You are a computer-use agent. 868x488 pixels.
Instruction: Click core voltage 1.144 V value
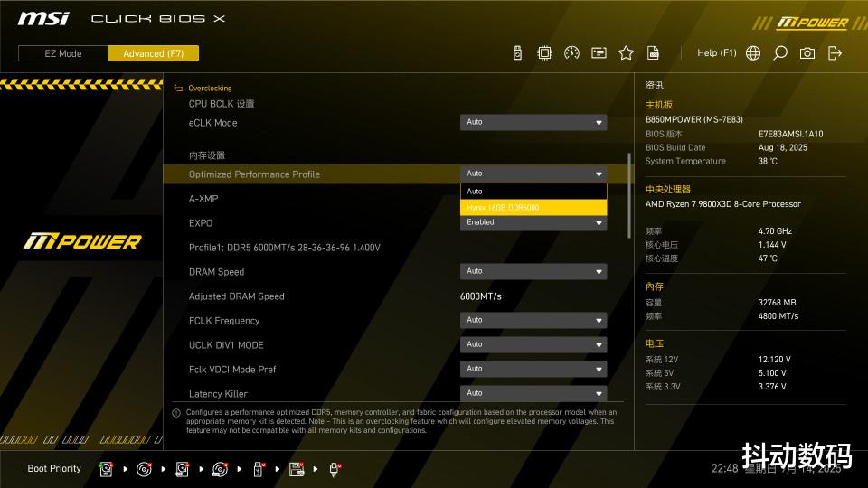coord(772,245)
